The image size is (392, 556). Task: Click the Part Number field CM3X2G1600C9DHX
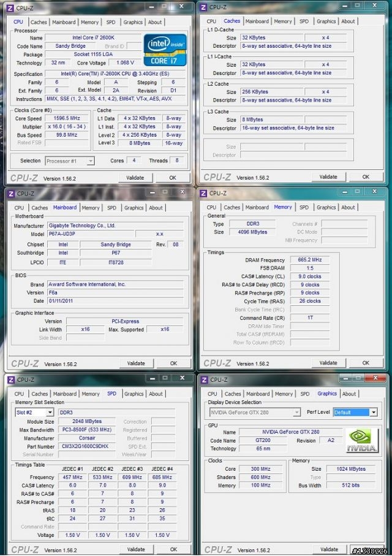pos(87,446)
